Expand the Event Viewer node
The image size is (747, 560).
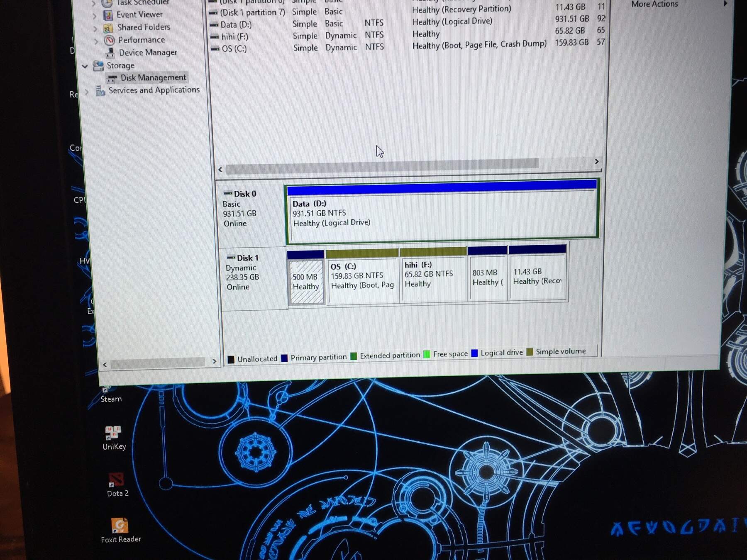tap(94, 16)
